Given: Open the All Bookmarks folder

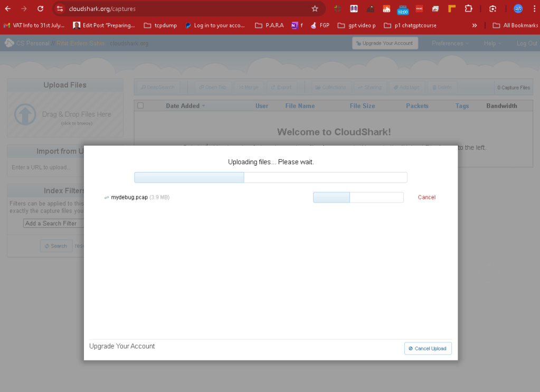Looking at the screenshot, I should (x=515, y=25).
